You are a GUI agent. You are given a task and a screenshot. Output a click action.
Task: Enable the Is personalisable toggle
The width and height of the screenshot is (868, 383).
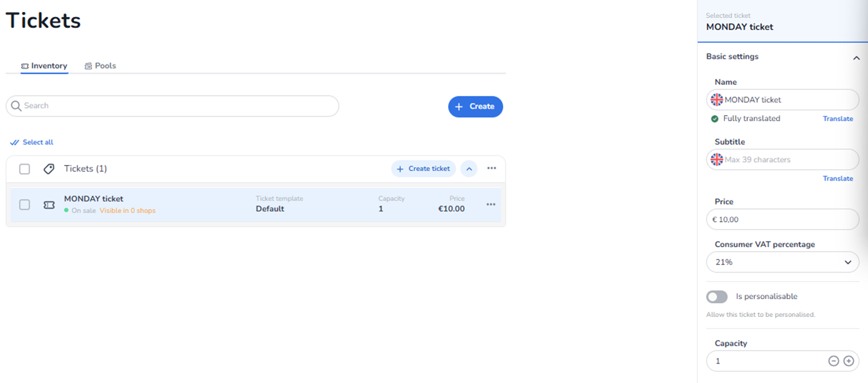tap(717, 297)
